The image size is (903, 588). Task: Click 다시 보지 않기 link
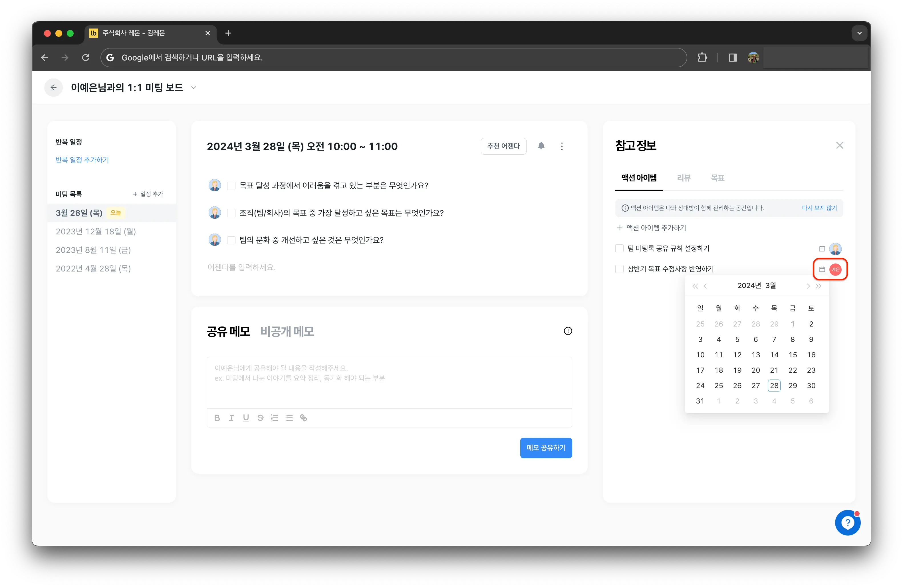[x=819, y=208]
